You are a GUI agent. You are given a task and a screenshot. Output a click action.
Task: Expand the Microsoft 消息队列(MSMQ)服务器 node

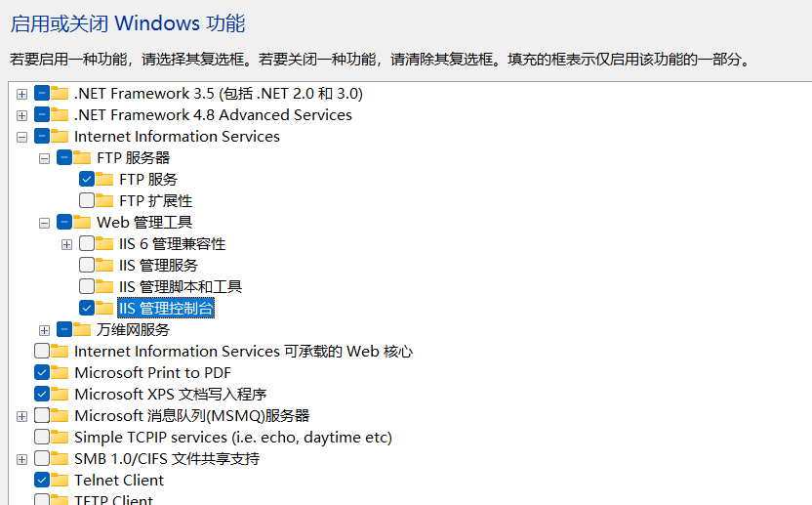[21, 416]
